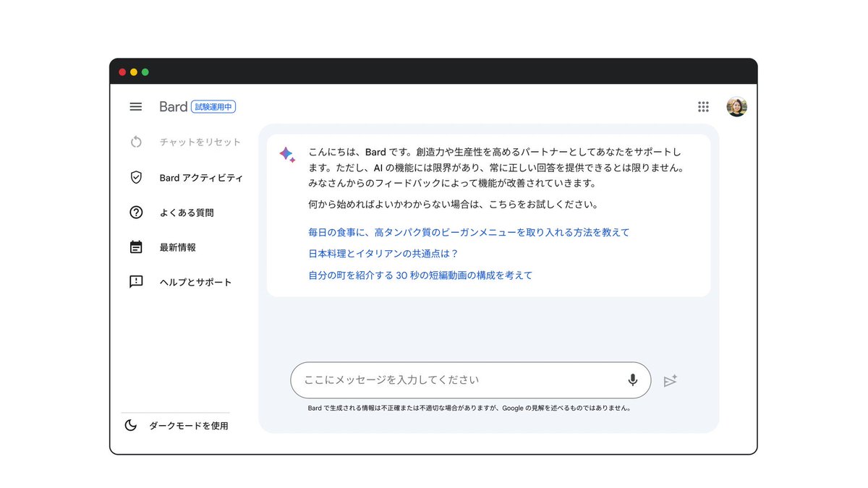Click the microphone voice input icon
868x488 pixels.
tap(633, 380)
